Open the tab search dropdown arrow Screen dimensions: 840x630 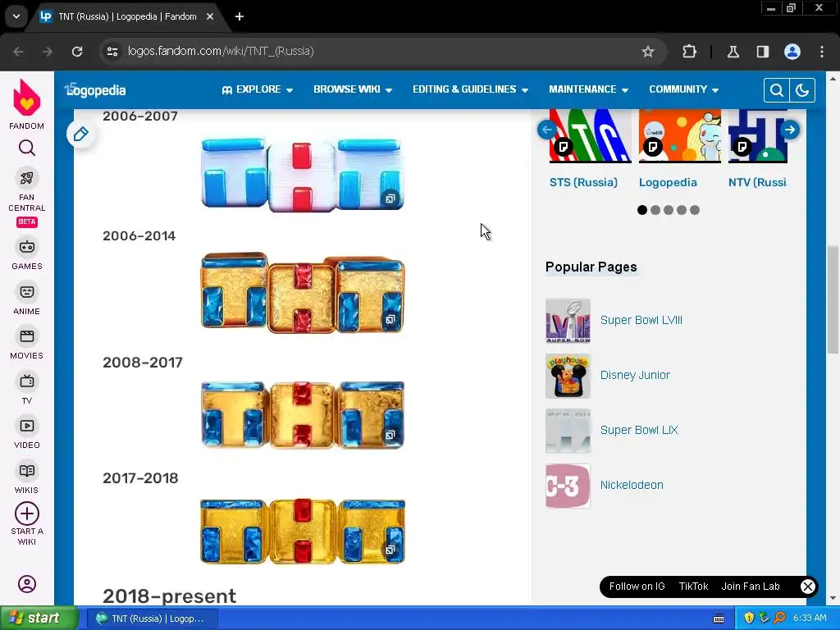coord(16,16)
